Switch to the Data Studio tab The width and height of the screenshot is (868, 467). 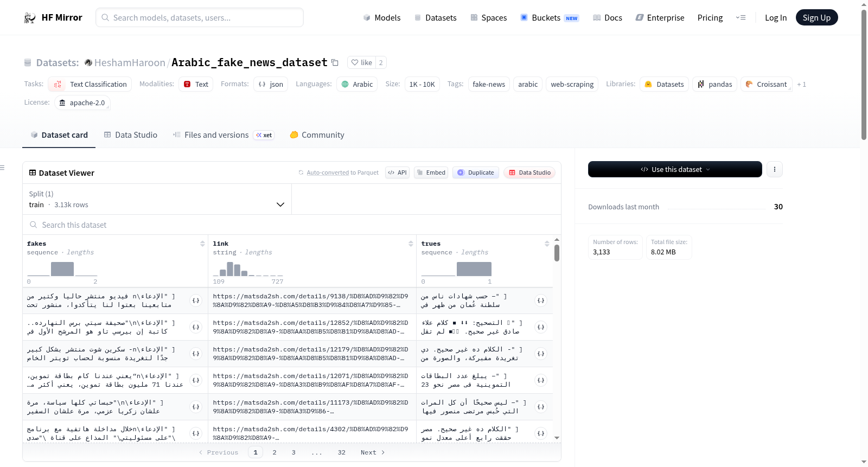(130, 135)
